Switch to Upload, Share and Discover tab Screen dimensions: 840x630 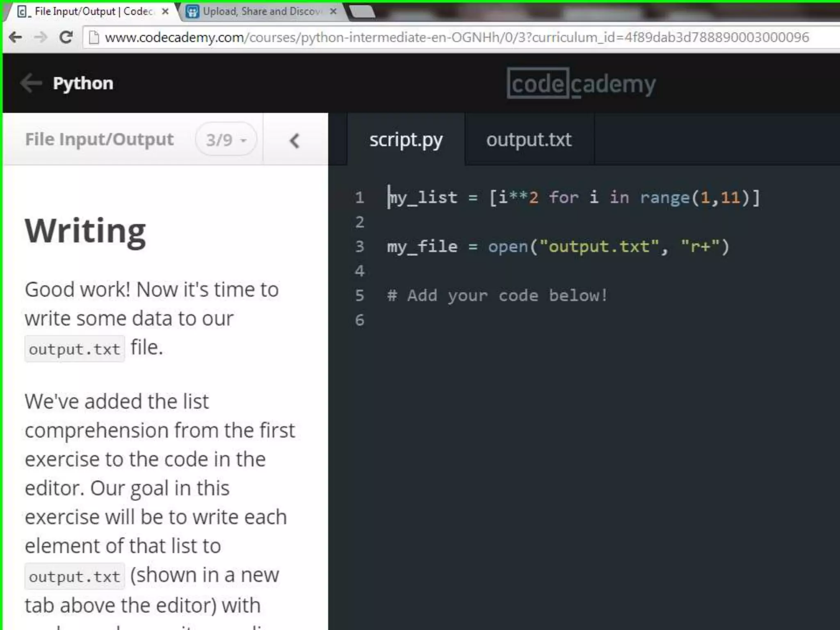point(262,11)
